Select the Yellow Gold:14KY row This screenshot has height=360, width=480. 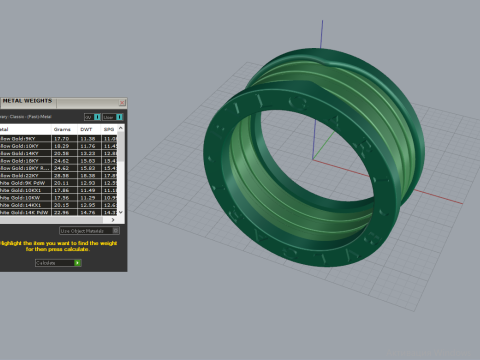point(58,153)
